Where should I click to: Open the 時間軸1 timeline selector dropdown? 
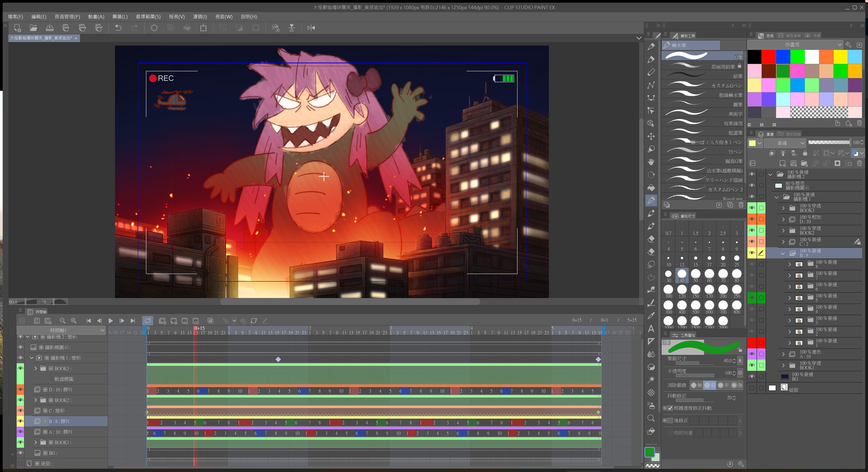coord(61,330)
